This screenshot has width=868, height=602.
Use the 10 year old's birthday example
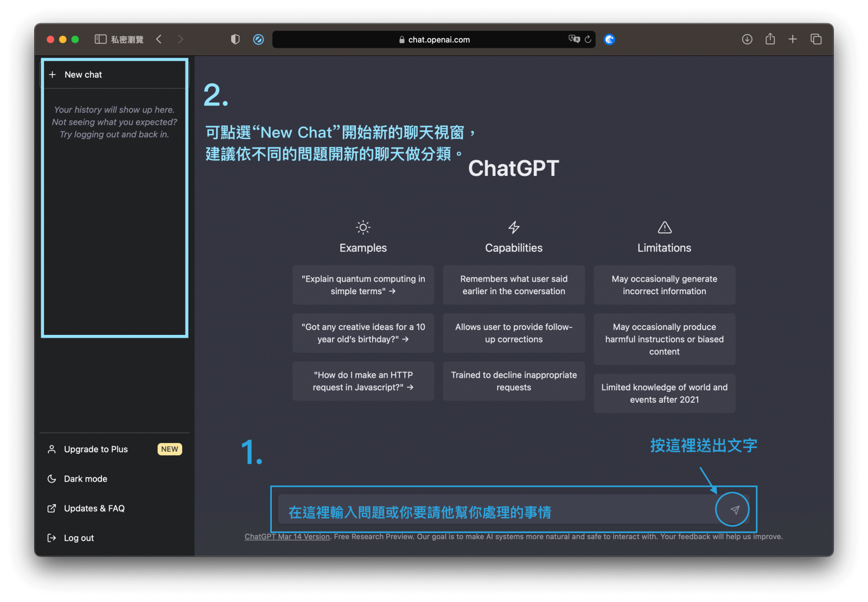pos(363,333)
